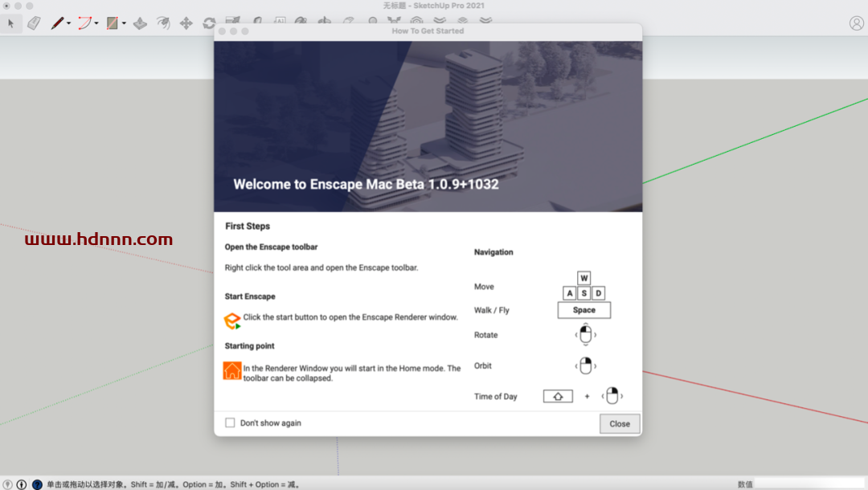Click the 'Move' navigation label
Image resolution: width=868 pixels, height=490 pixels.
click(484, 287)
